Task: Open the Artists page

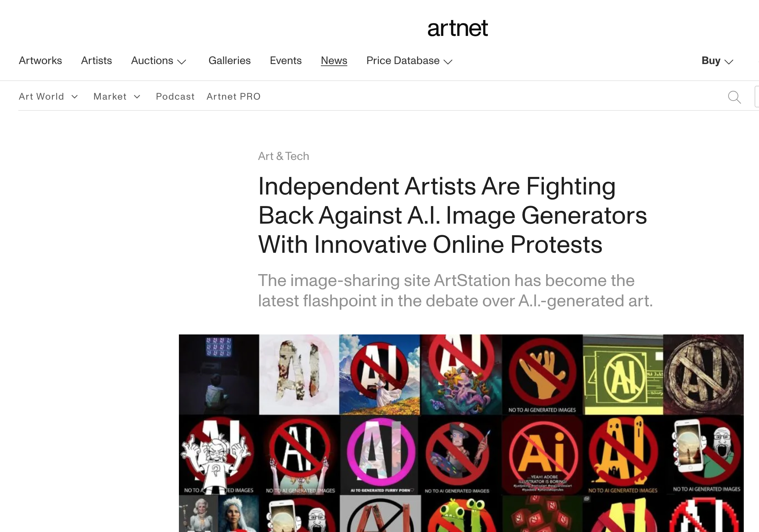Action: click(97, 61)
